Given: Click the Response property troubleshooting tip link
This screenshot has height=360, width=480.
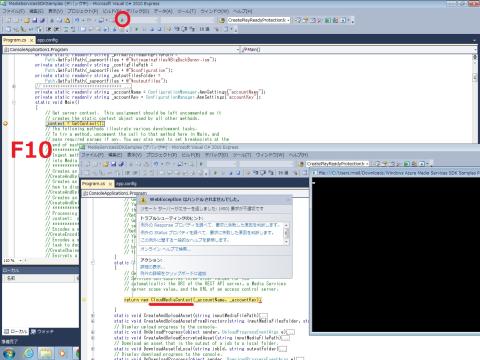Looking at the screenshot, I should [209, 225].
